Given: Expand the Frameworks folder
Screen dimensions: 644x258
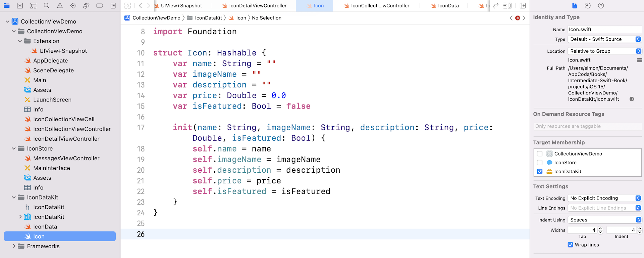Looking at the screenshot, I should click(x=14, y=246).
